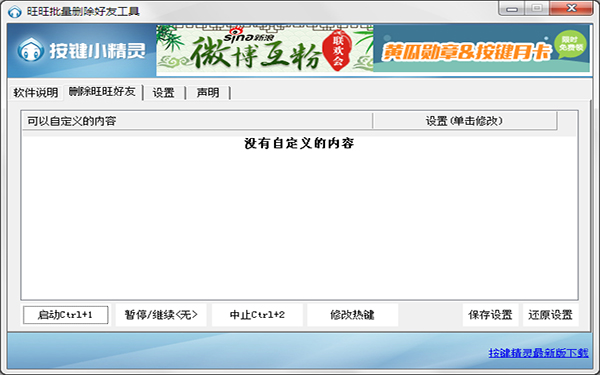600x375 pixels.
Task: Close the 旺旺批量删除好友工具 window
Action: [571, 8]
